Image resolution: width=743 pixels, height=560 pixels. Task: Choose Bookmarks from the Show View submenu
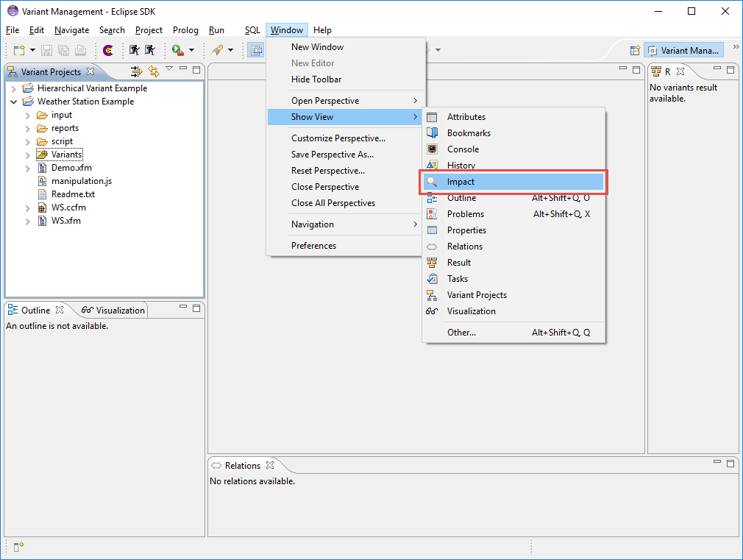click(513, 132)
